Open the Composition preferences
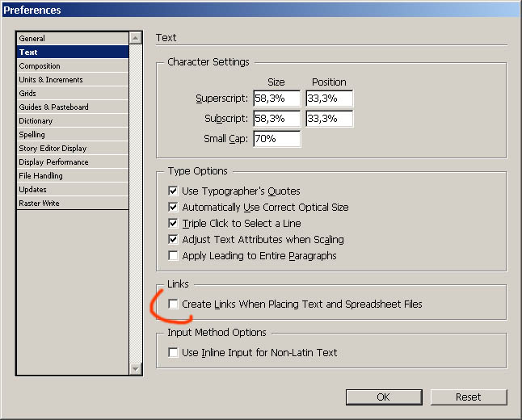The width and height of the screenshot is (522, 420). tap(73, 66)
